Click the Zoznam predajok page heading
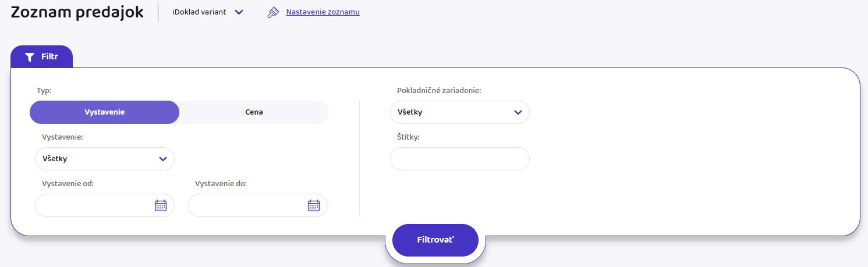The image size is (868, 267). pos(77,12)
